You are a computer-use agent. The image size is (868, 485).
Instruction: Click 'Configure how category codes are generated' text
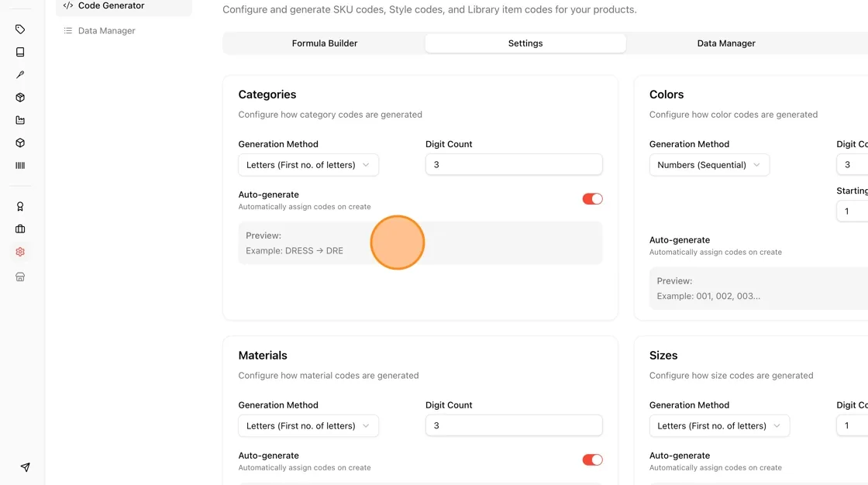(x=330, y=115)
